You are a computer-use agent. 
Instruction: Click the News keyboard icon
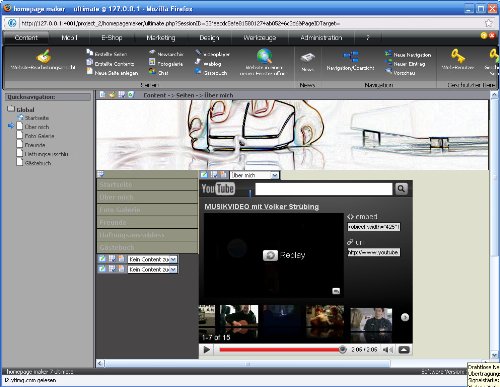pos(307,57)
